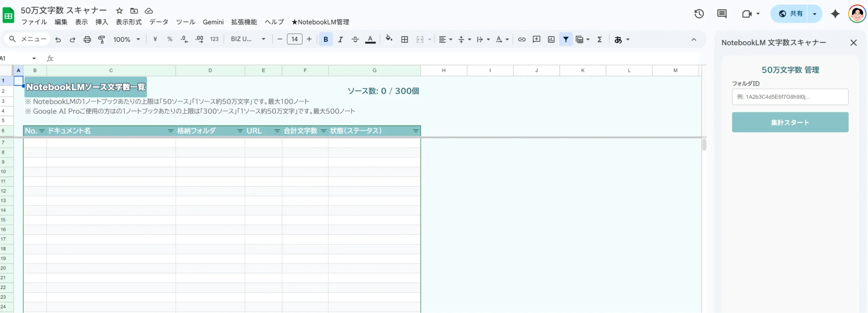Viewport: 868px width, 313px height.
Task: Open the horizontal align dropdown
Action: coord(445,39)
